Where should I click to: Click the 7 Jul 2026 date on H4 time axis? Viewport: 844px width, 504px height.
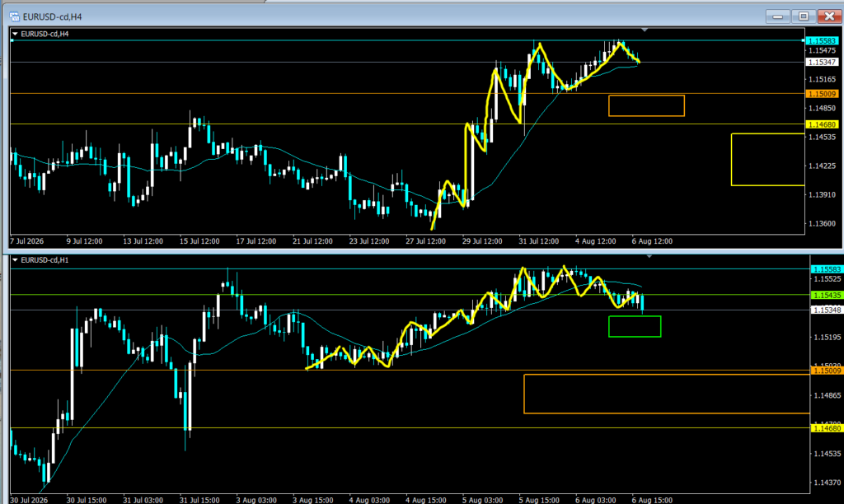point(27,241)
